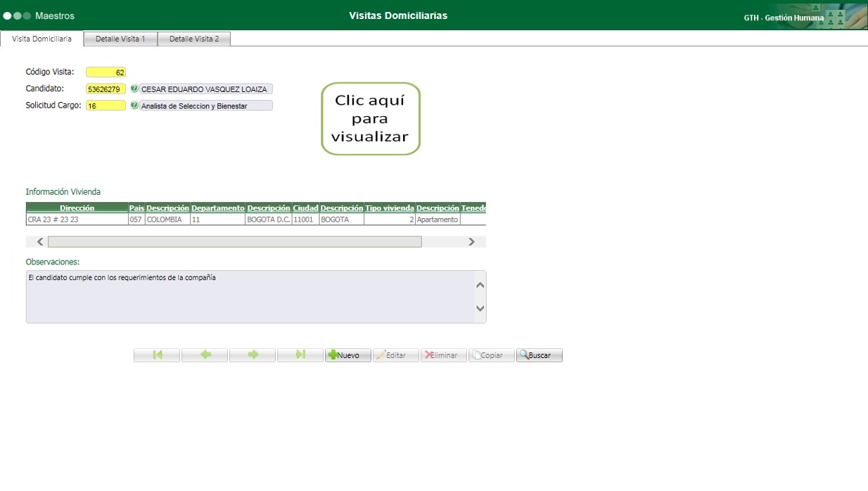This screenshot has height=491, width=868.
Task: Open the Candidato lookup help icon
Action: pos(136,89)
